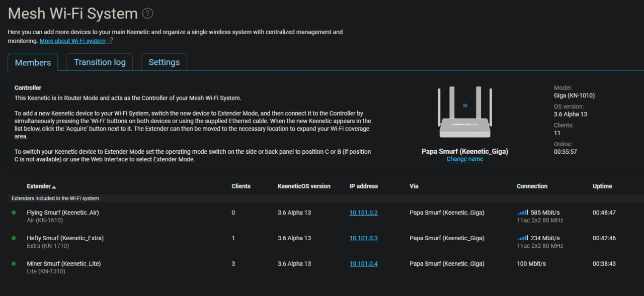644x296 pixels.
Task: Switch to the Members tab
Action: tap(33, 63)
